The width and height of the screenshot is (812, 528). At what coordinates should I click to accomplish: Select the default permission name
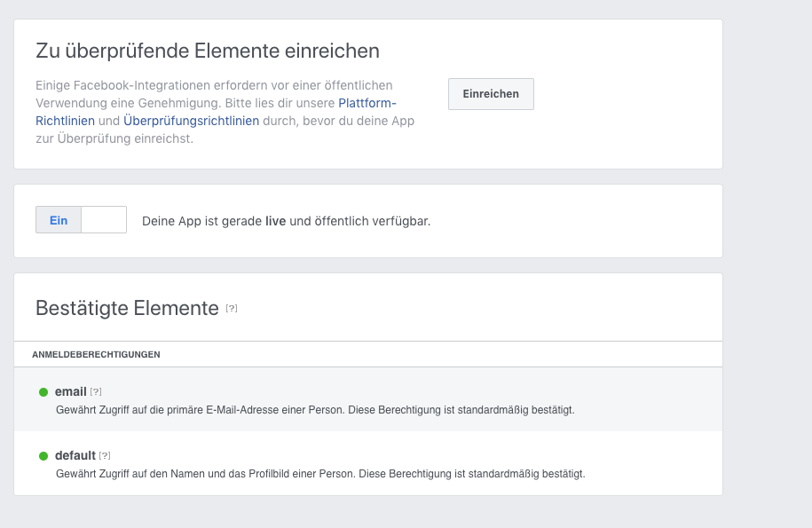pyautogui.click(x=75, y=455)
